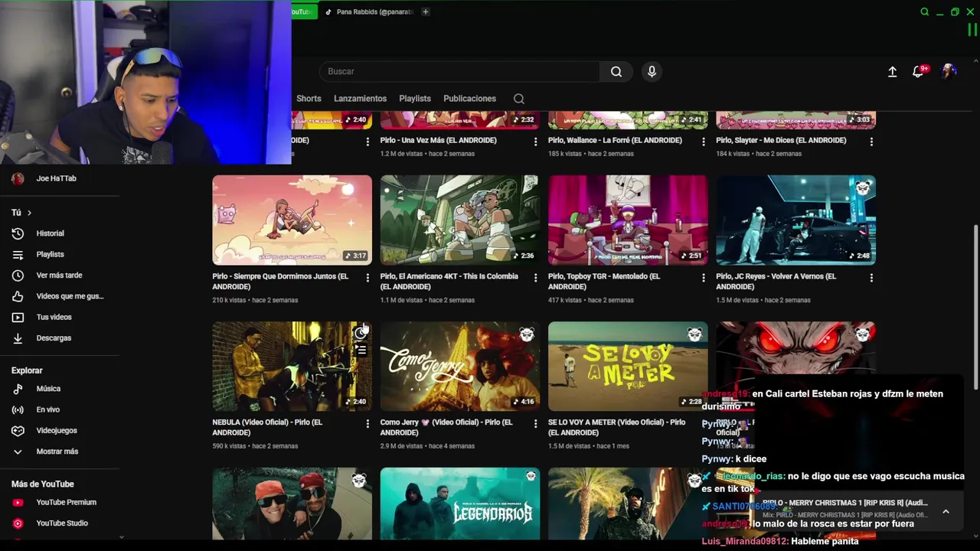Open Ver más tarde clock icon

[x=18, y=275]
